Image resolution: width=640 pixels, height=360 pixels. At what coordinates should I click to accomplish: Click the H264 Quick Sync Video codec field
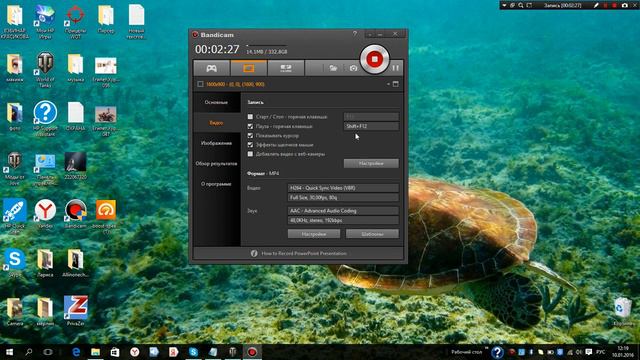(343, 188)
